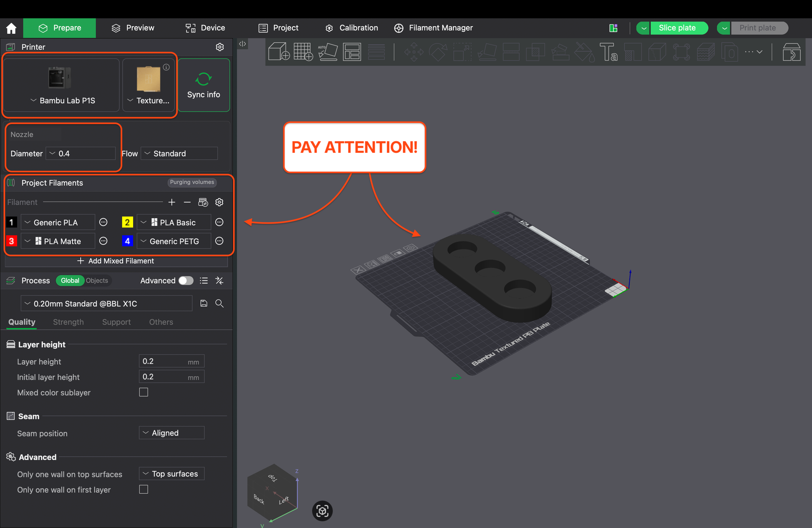Remove filament with minus icon
Viewport: 812px width, 528px height.
coord(187,202)
